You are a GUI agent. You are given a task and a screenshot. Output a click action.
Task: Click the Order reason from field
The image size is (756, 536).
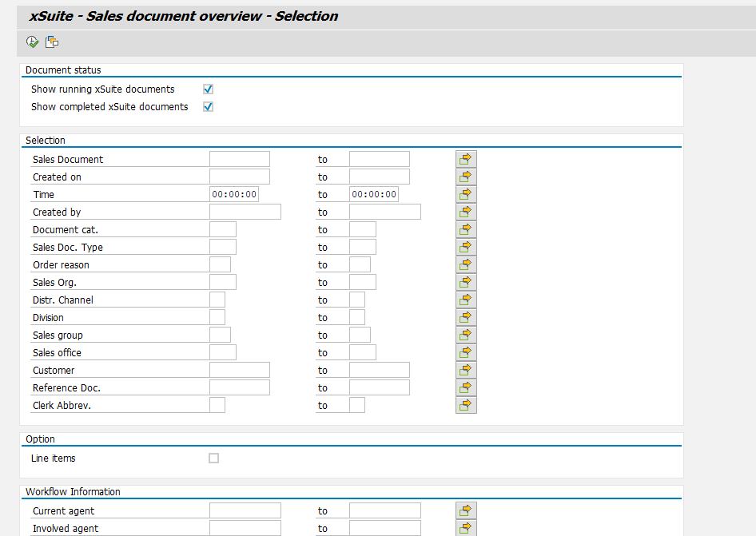[220, 264]
